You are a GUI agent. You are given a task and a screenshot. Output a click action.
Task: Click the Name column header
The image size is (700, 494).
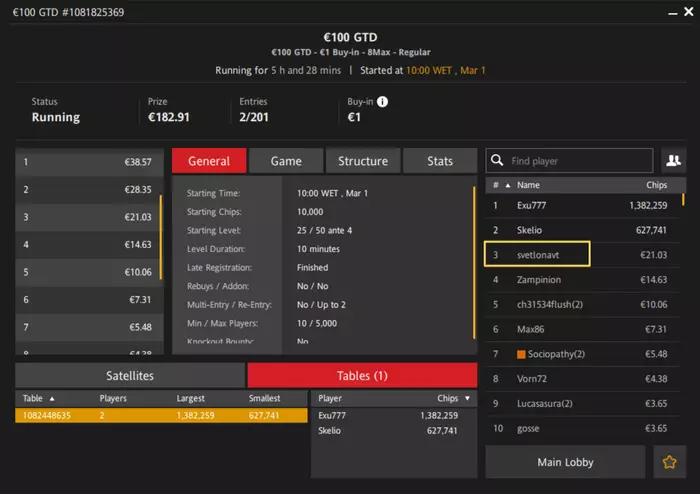pyautogui.click(x=528, y=185)
